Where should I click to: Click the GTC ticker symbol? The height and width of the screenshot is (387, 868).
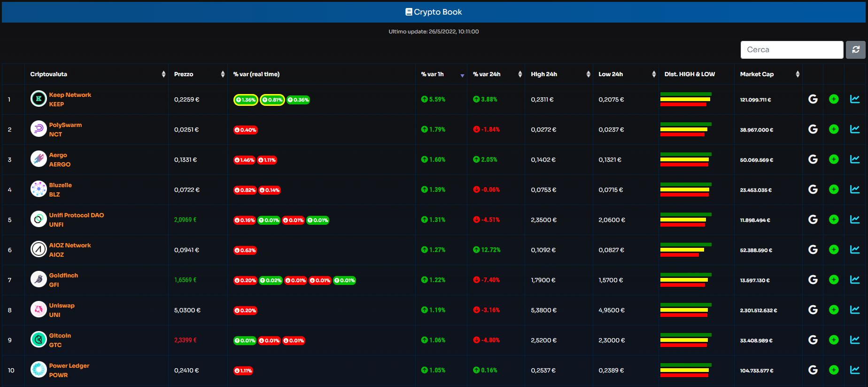[55, 345]
